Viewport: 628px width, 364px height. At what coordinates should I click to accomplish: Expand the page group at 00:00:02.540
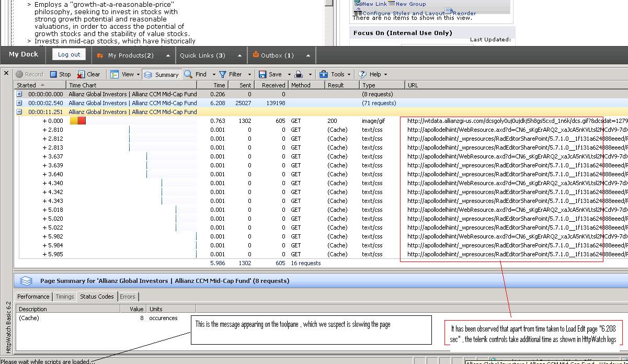point(19,103)
